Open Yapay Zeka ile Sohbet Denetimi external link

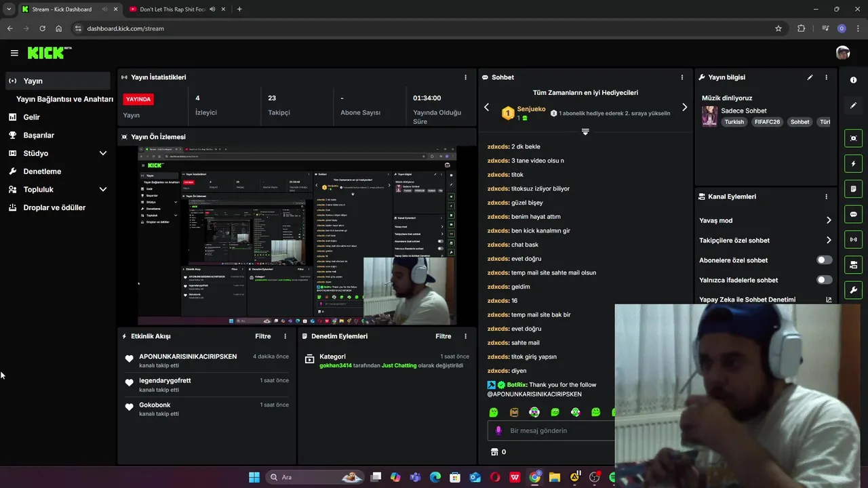click(829, 300)
